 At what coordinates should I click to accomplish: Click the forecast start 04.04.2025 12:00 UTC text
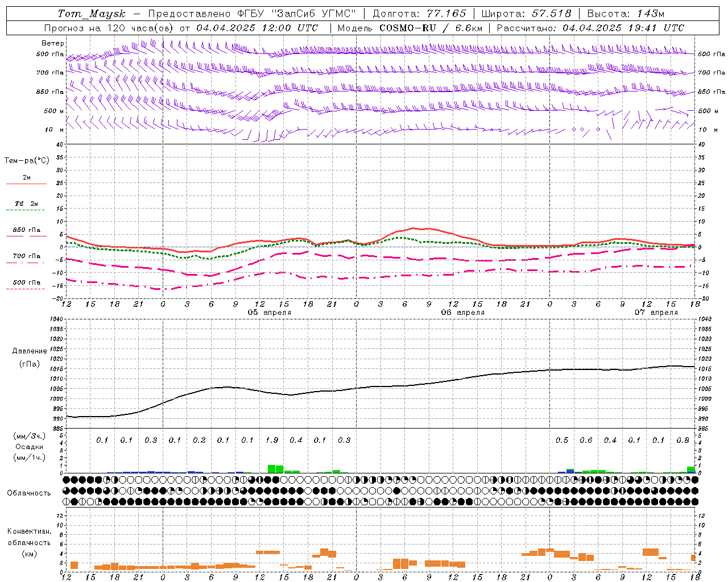[x=257, y=28]
